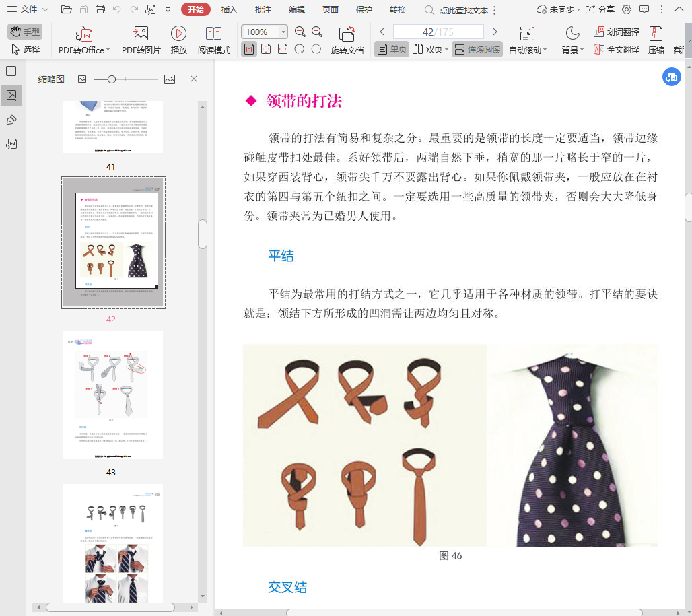This screenshot has width=692, height=616.
Task: Open the 100% zoom level dropdown
Action: tap(283, 32)
